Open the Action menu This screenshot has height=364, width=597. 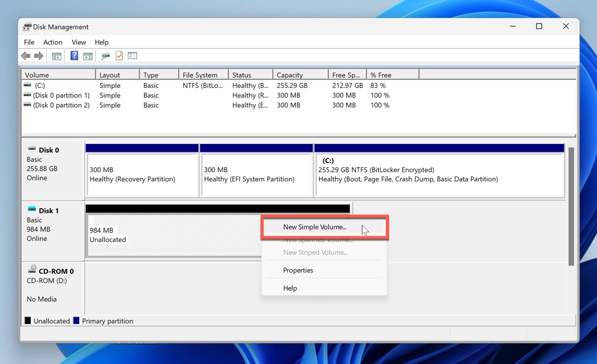53,42
